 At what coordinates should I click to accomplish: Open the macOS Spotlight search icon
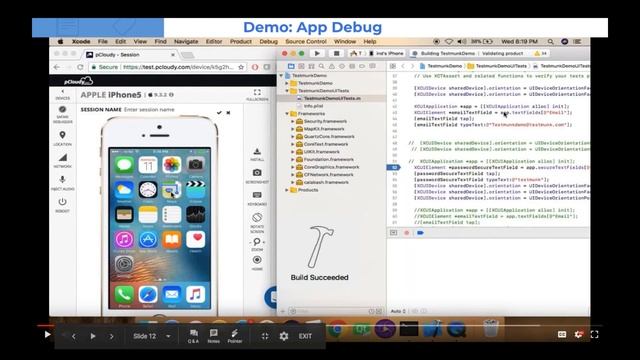pyautogui.click(x=551, y=41)
